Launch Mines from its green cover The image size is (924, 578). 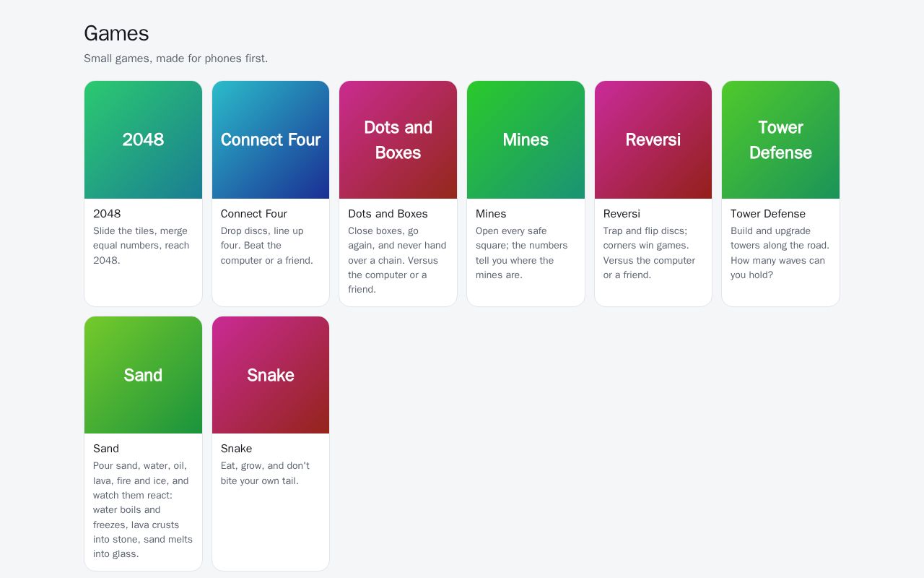pos(526,139)
